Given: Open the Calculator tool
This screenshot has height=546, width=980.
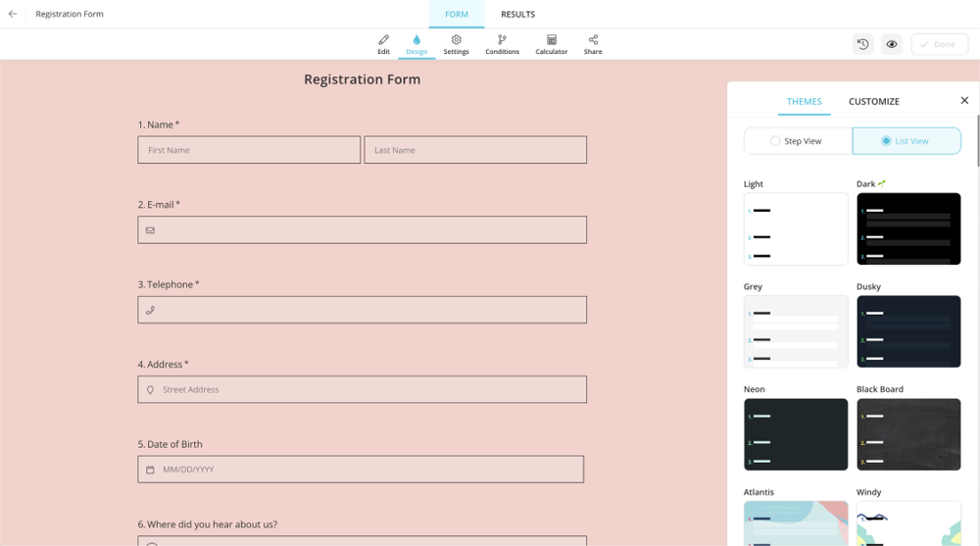Looking at the screenshot, I should point(551,44).
